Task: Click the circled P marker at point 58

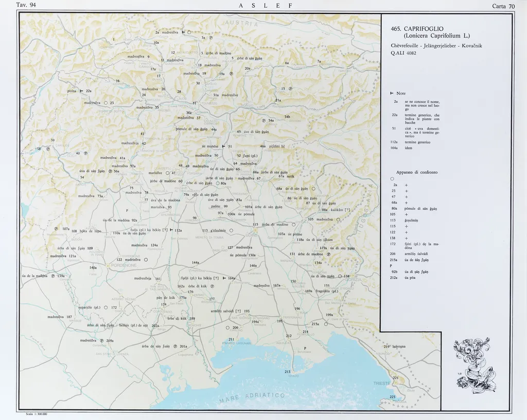Action: click(48, 149)
